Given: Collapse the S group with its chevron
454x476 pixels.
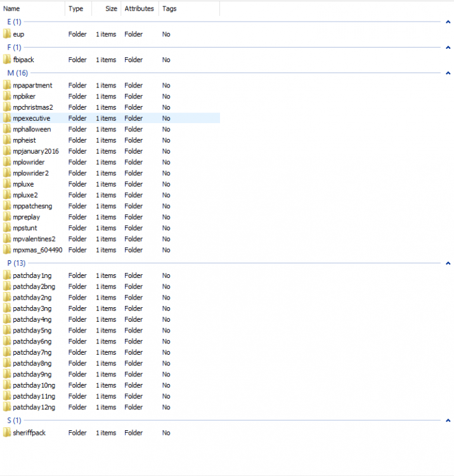Looking at the screenshot, I should [x=448, y=420].
